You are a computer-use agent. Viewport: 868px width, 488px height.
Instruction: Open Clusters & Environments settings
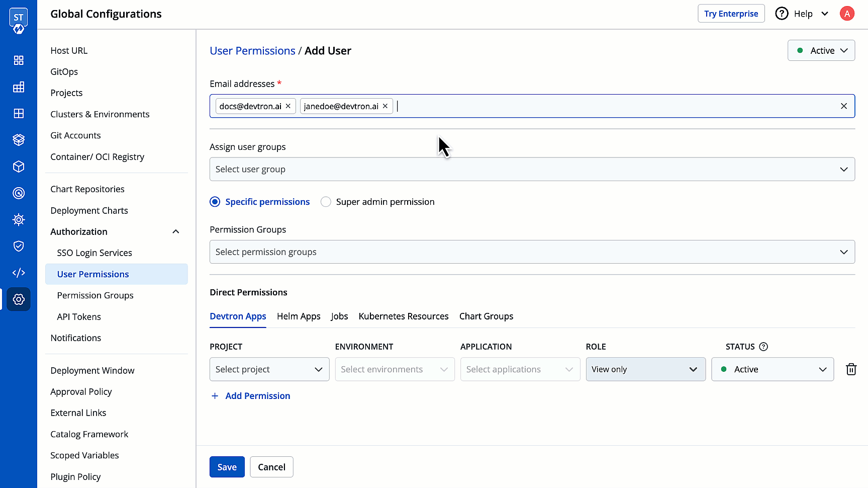(x=100, y=114)
